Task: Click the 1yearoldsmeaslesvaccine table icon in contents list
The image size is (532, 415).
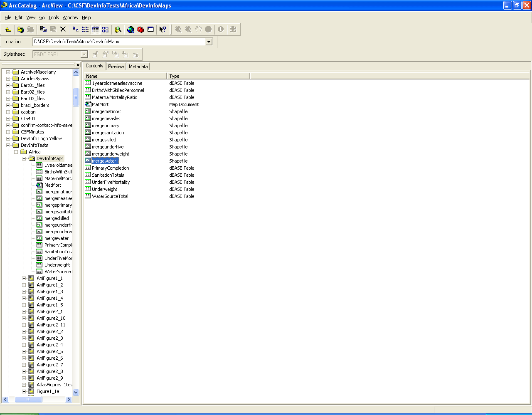Action: pyautogui.click(x=88, y=83)
